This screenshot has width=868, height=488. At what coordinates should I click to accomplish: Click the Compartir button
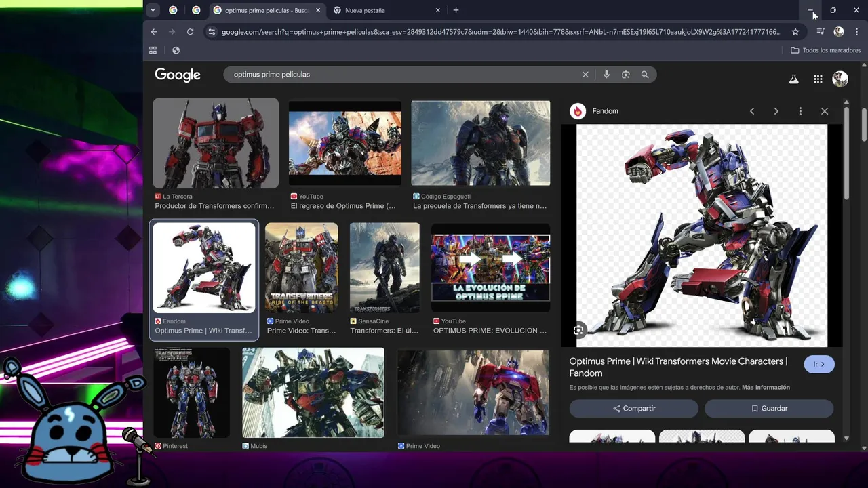[x=633, y=408]
